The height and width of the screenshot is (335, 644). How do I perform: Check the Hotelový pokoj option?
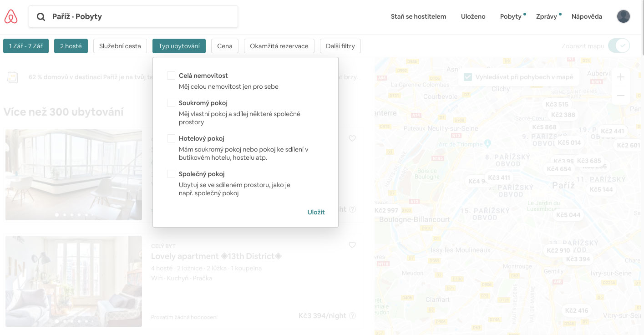coord(171,138)
